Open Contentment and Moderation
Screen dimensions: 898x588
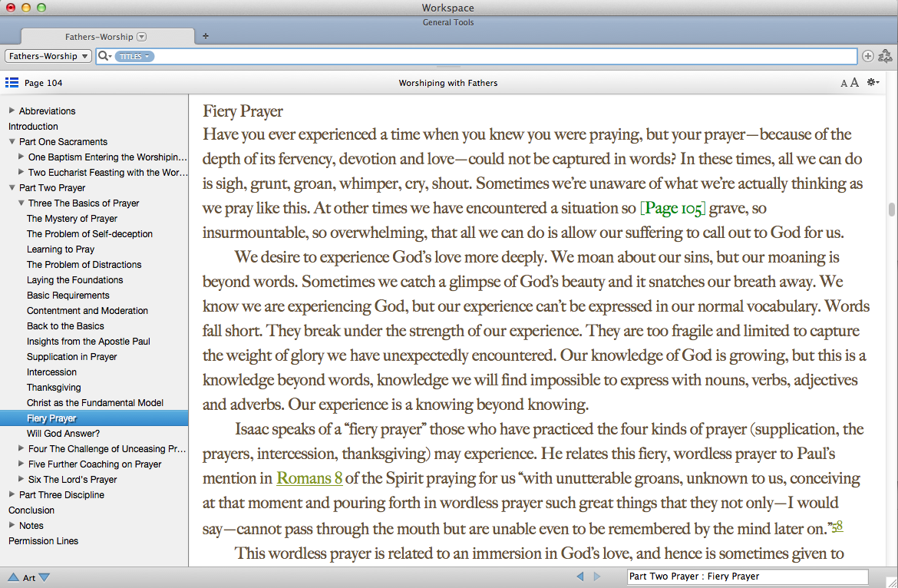point(87,310)
